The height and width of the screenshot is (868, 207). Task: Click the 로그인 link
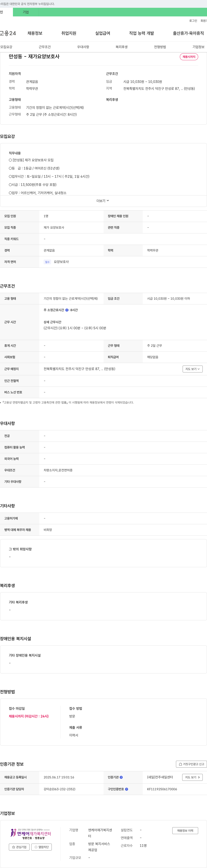193,21
